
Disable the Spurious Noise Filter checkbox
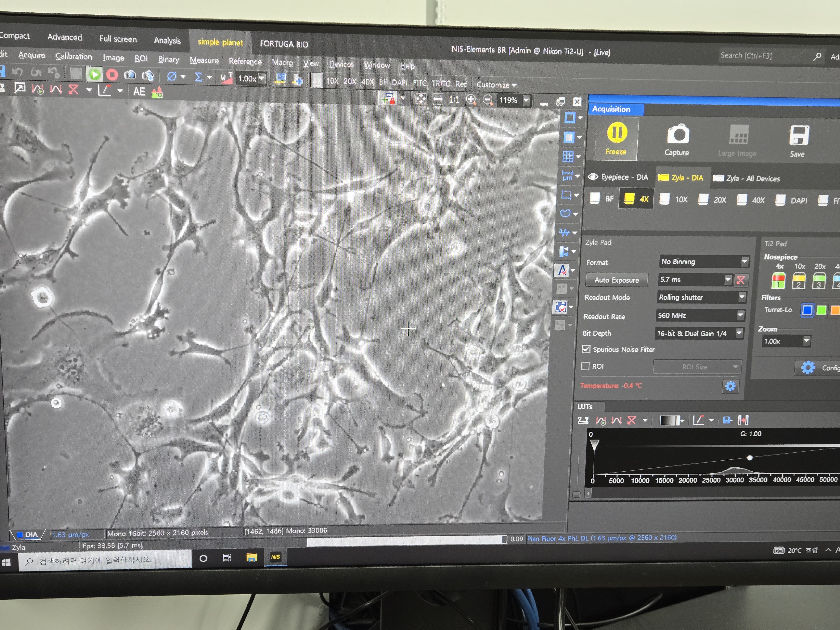pyautogui.click(x=586, y=349)
